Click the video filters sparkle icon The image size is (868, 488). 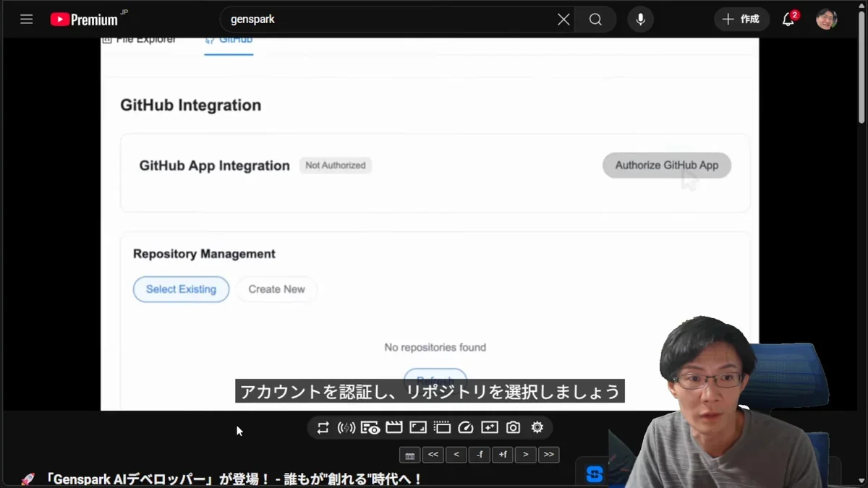pyautogui.click(x=490, y=428)
